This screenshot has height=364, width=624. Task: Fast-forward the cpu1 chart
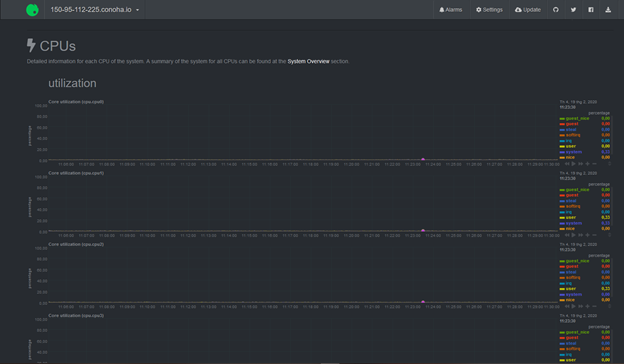coord(581,235)
